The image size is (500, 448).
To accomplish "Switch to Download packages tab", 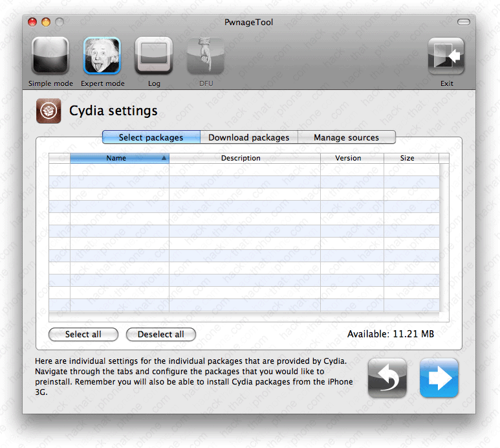I will pyautogui.click(x=248, y=137).
